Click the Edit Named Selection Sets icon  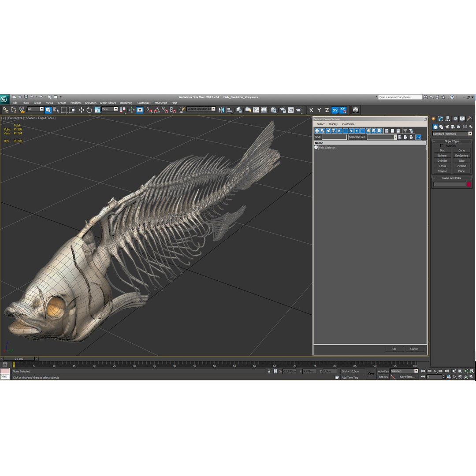coord(182,110)
